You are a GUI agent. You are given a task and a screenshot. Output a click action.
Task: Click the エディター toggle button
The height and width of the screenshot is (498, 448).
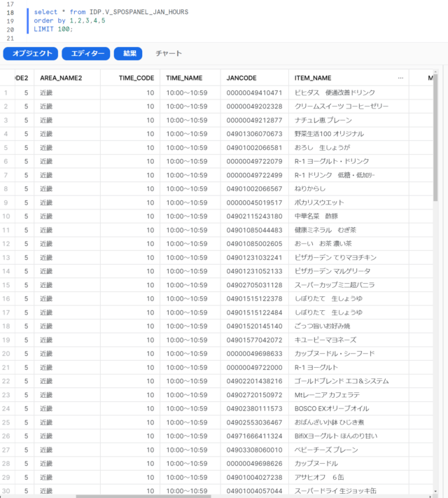tap(86, 53)
